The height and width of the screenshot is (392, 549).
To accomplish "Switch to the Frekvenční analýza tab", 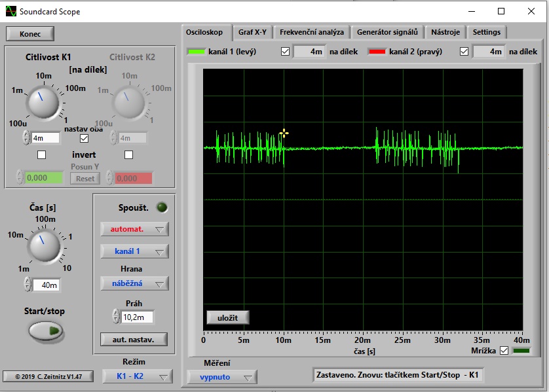I will [x=311, y=32].
